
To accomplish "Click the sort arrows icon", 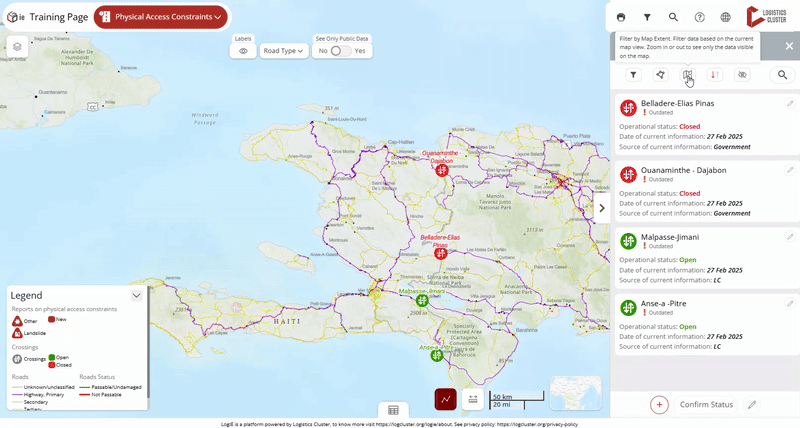I will click(715, 75).
